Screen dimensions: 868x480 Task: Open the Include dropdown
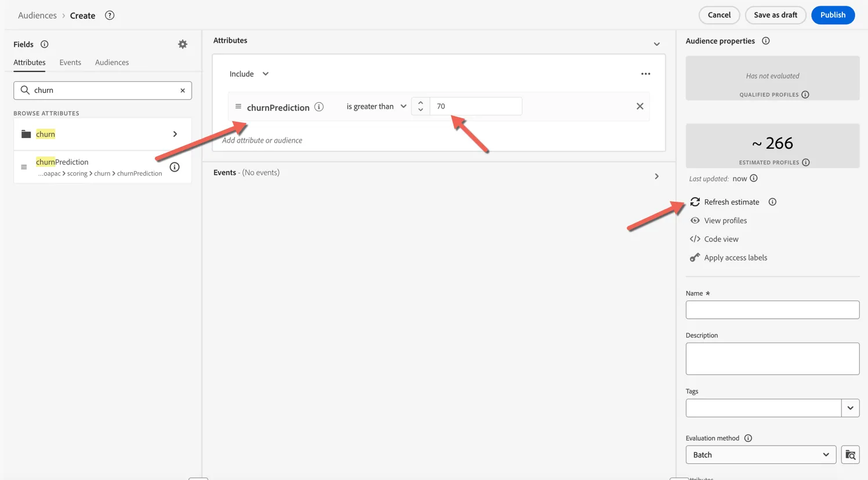tap(249, 74)
